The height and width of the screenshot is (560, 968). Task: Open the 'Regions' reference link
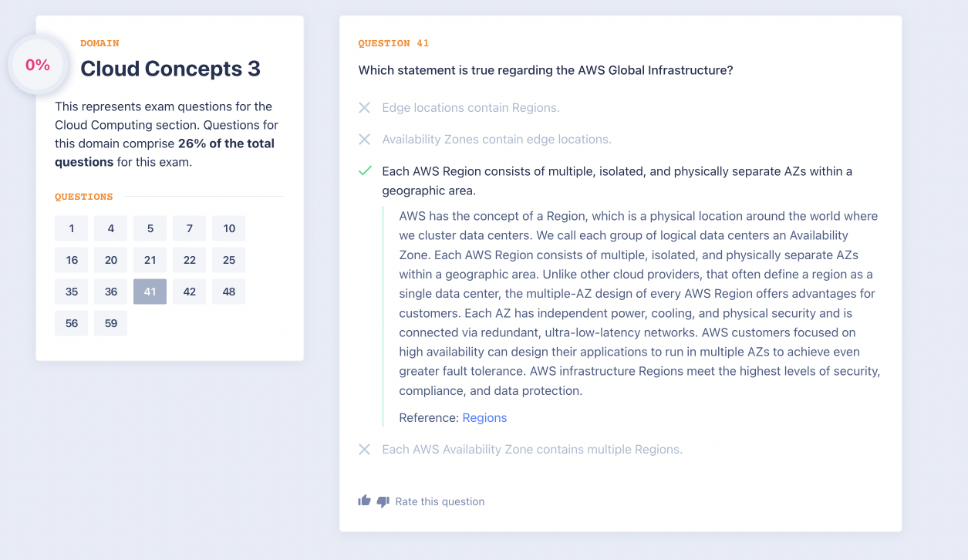484,418
